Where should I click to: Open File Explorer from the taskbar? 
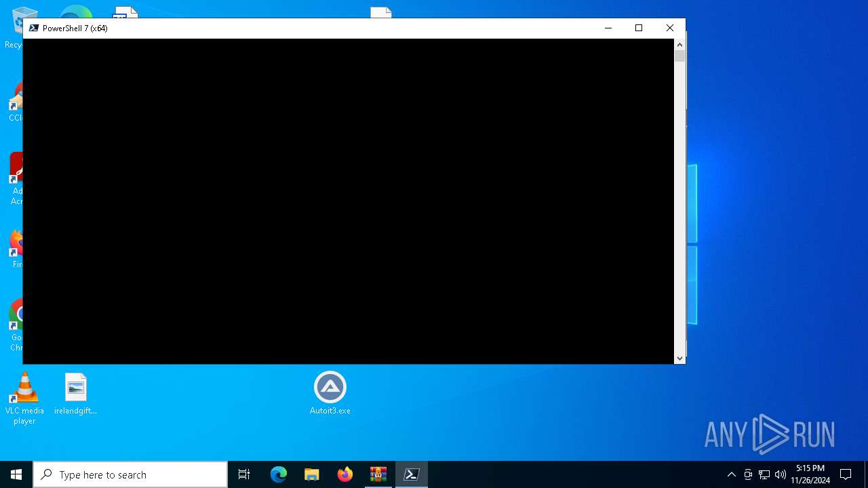click(x=312, y=474)
